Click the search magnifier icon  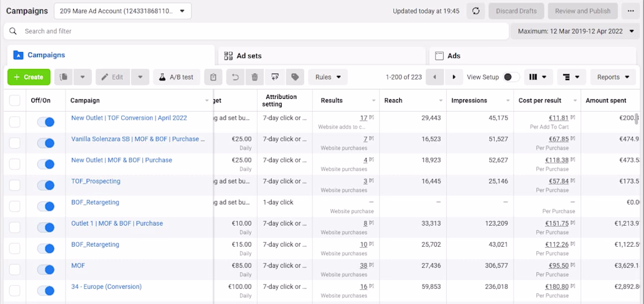click(13, 31)
